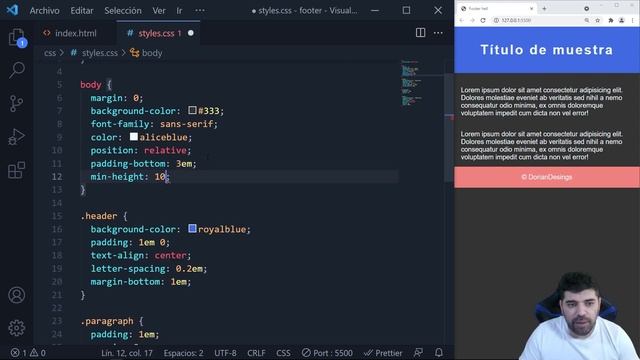Click the browser zoom magnifier icon

coord(587,20)
